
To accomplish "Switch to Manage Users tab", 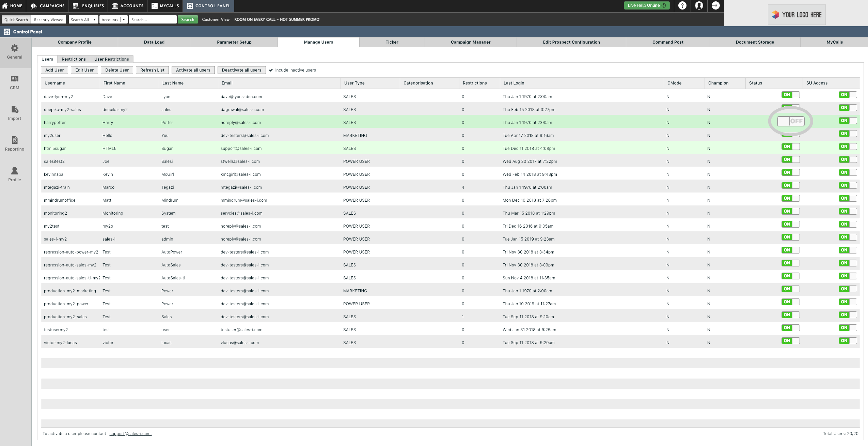I will pyautogui.click(x=318, y=42).
